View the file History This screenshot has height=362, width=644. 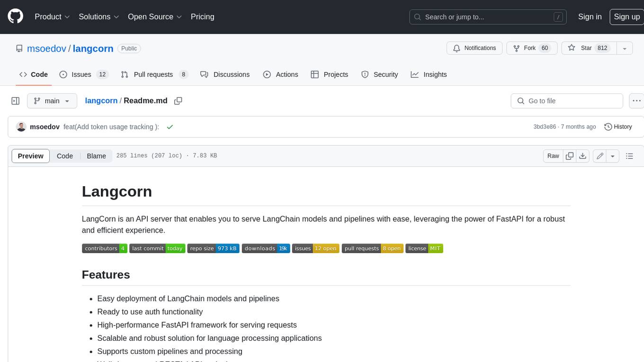coord(618,127)
